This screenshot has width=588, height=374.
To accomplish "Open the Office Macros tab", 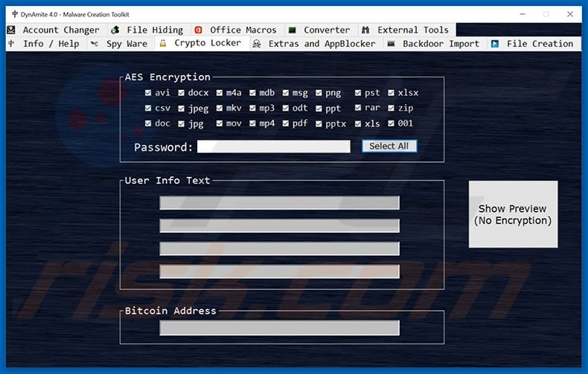I will pyautogui.click(x=237, y=30).
